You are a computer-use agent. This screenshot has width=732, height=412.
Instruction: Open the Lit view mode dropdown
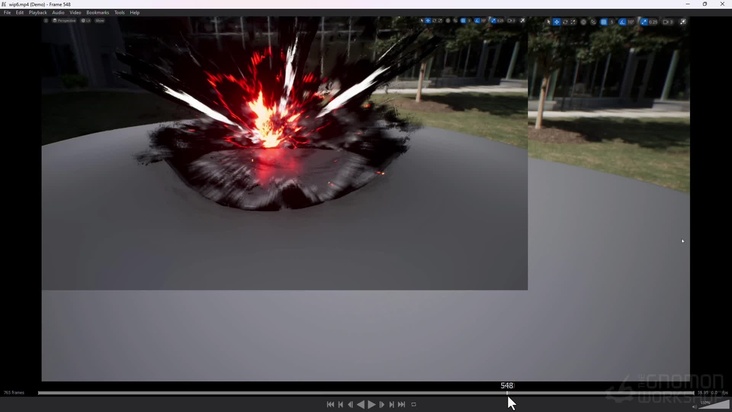click(85, 21)
